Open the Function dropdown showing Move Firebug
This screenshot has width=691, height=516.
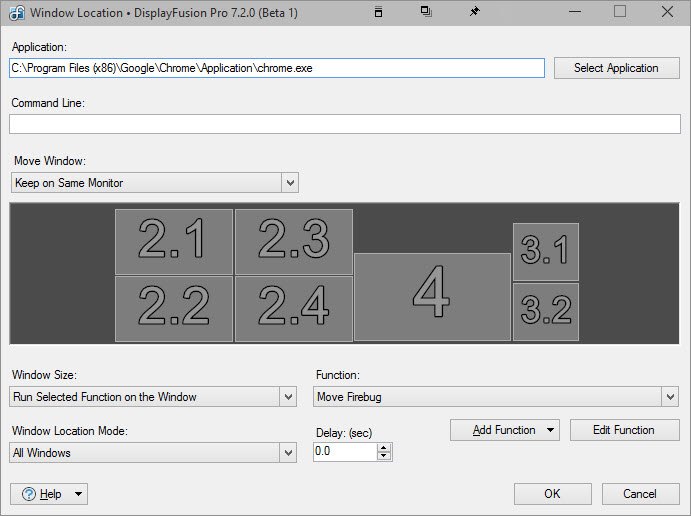(670, 397)
